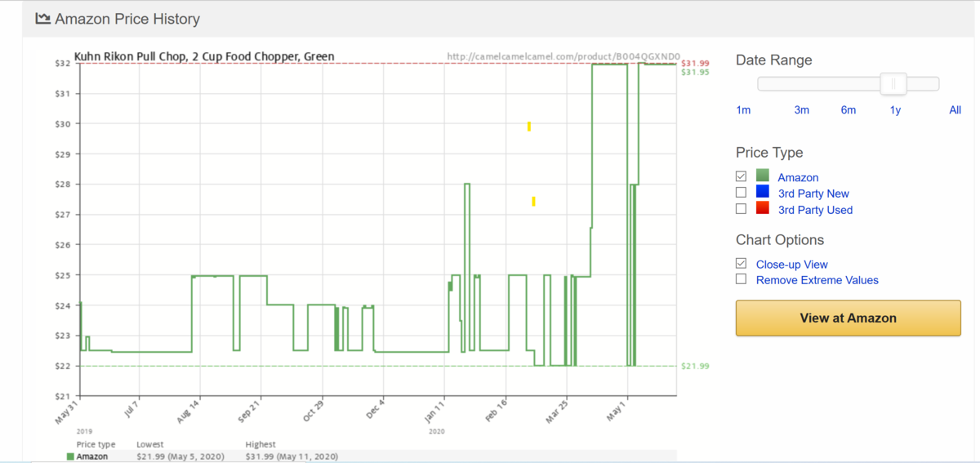Click the View at Amazon button
The height and width of the screenshot is (463, 980).
(x=849, y=318)
